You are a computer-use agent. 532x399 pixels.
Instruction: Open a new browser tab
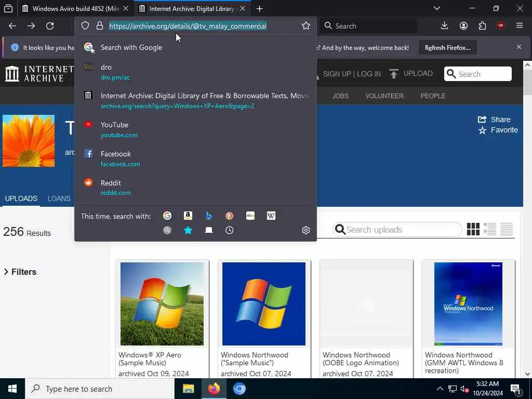coord(260,9)
